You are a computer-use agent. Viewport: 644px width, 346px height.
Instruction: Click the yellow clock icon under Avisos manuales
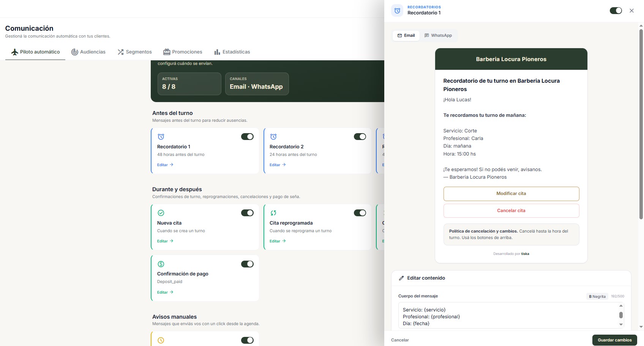pos(161,340)
